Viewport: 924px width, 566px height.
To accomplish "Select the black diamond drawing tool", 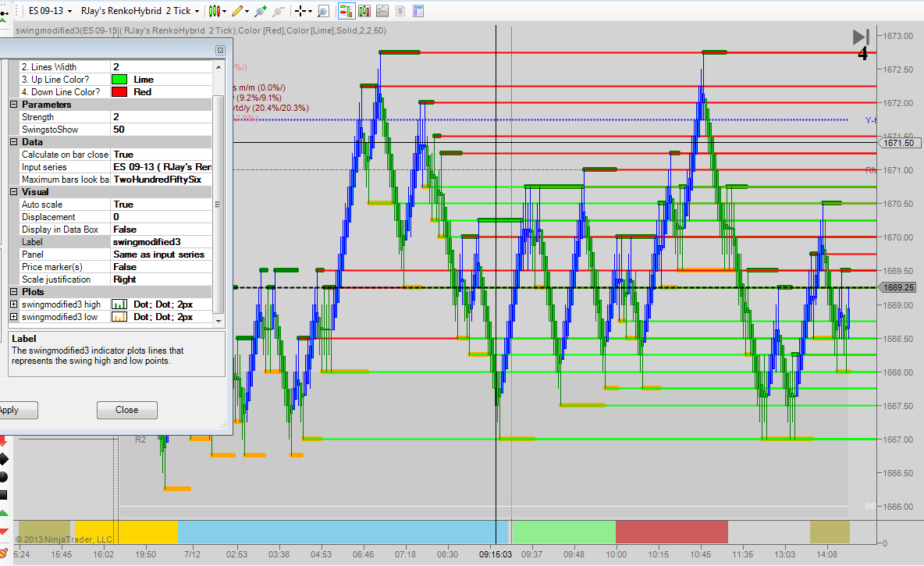I will (4, 459).
